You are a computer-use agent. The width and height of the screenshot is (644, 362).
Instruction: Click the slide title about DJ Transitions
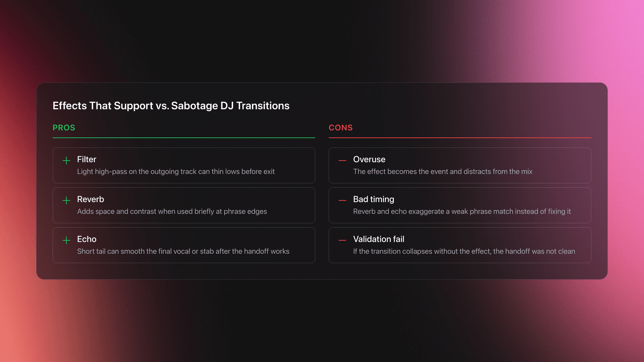pos(171,106)
